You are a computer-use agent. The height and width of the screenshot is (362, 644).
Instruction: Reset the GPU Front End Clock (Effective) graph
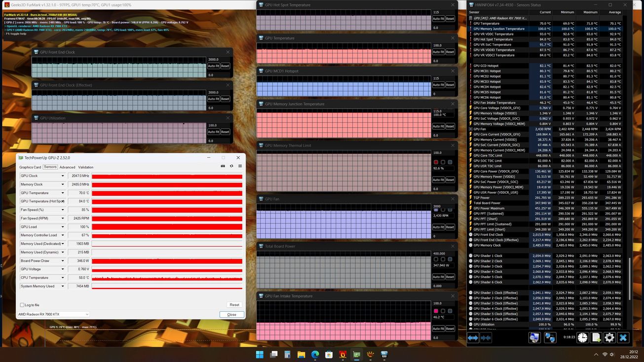tap(225, 99)
